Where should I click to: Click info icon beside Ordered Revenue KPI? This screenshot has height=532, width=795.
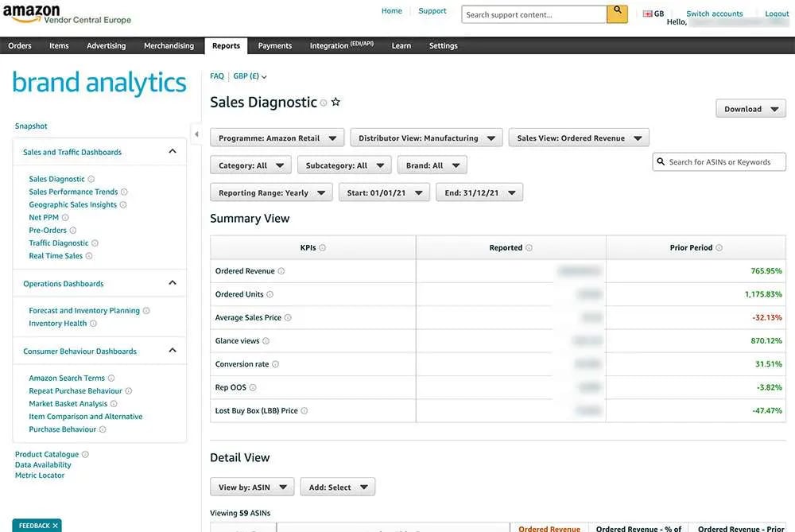[281, 271]
